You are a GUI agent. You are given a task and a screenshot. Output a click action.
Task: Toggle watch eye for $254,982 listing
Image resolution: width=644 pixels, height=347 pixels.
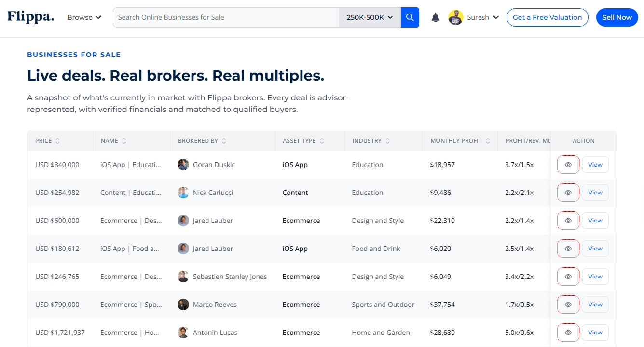[568, 193]
